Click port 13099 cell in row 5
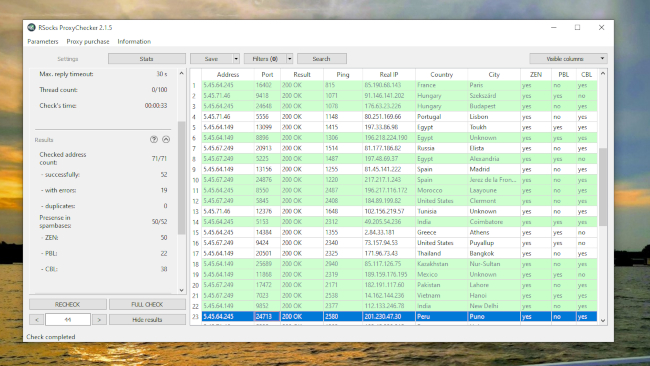The width and height of the screenshot is (650, 366). (x=267, y=127)
